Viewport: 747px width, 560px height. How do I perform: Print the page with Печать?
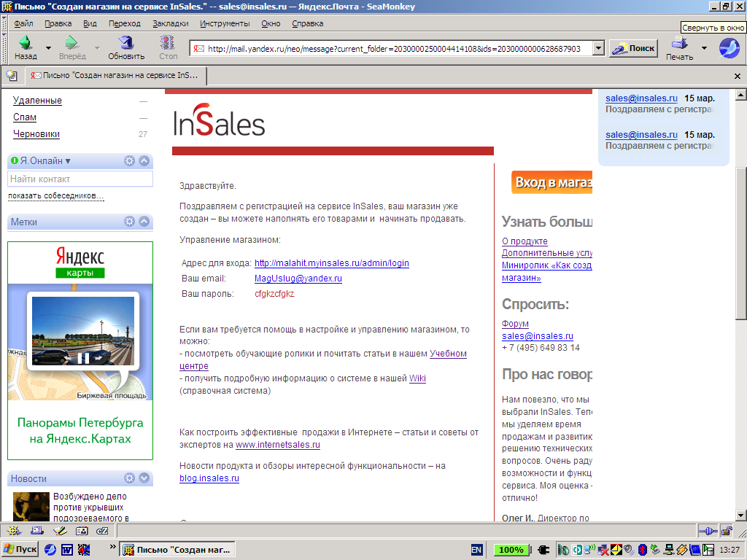(679, 49)
